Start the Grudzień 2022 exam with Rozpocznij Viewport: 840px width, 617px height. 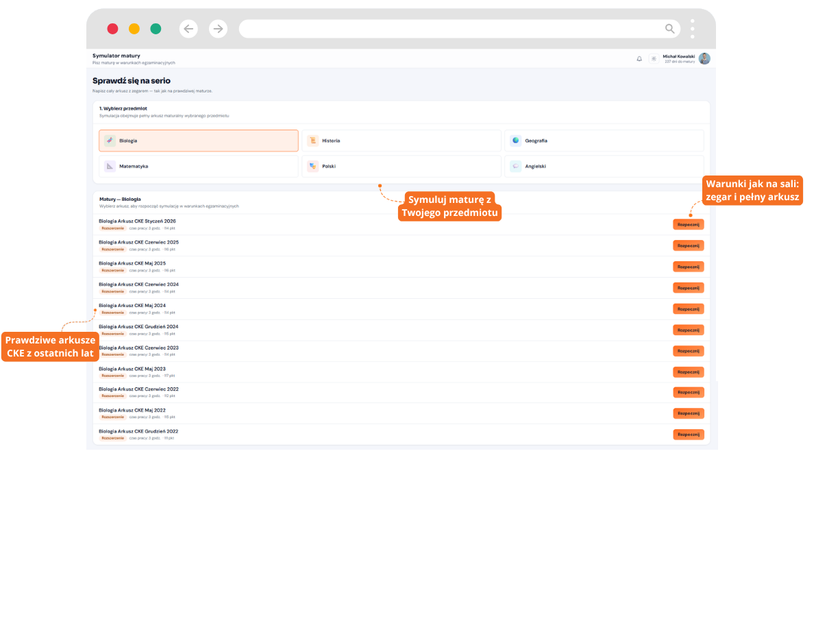(688, 435)
